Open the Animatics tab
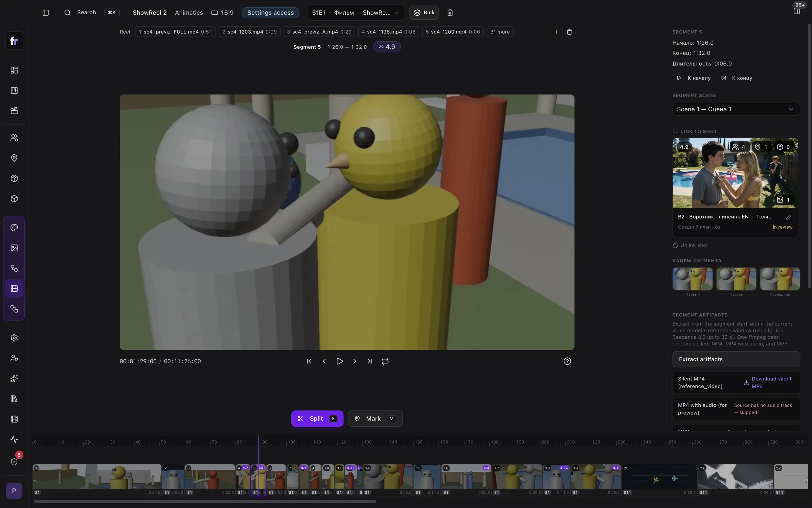 click(189, 13)
